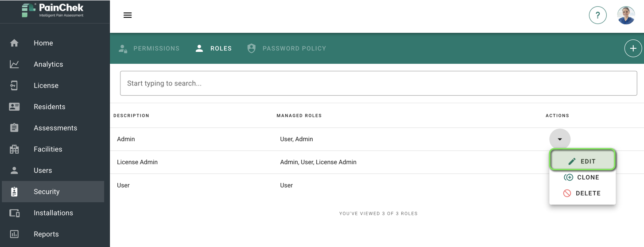Choose Clone from the actions menu

click(582, 178)
